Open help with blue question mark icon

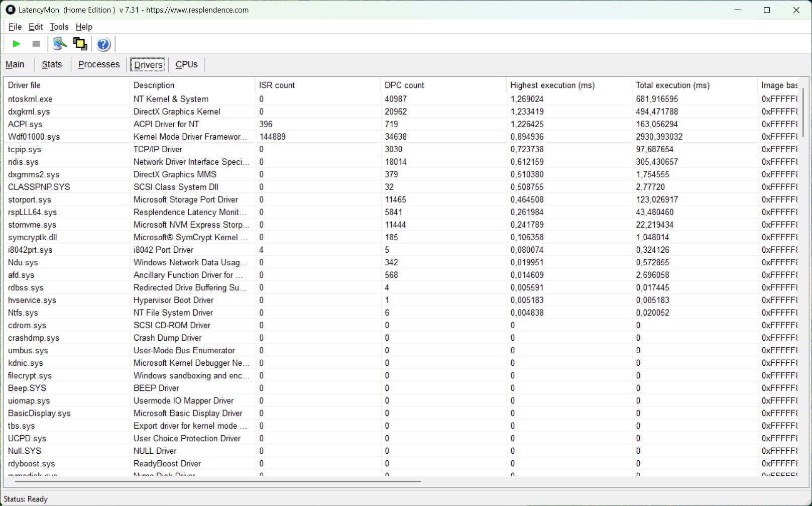[x=103, y=44]
